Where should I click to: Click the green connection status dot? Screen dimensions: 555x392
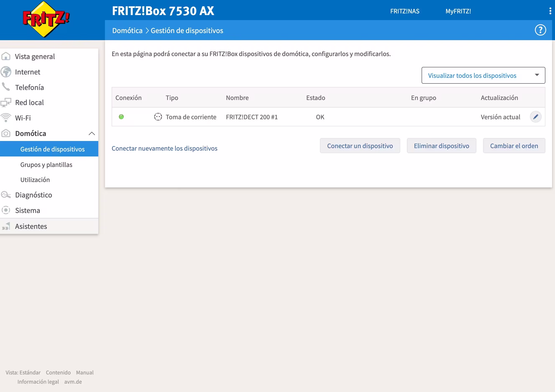tap(121, 117)
